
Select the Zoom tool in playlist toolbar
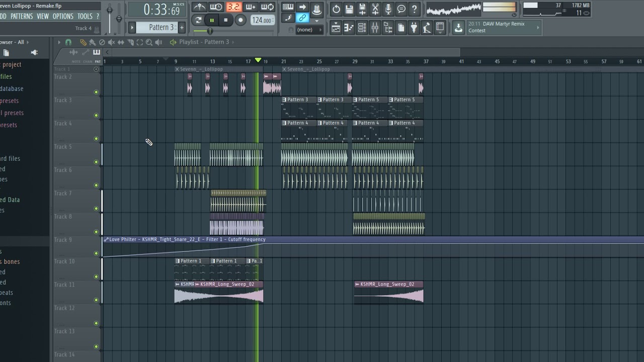pyautogui.click(x=149, y=42)
